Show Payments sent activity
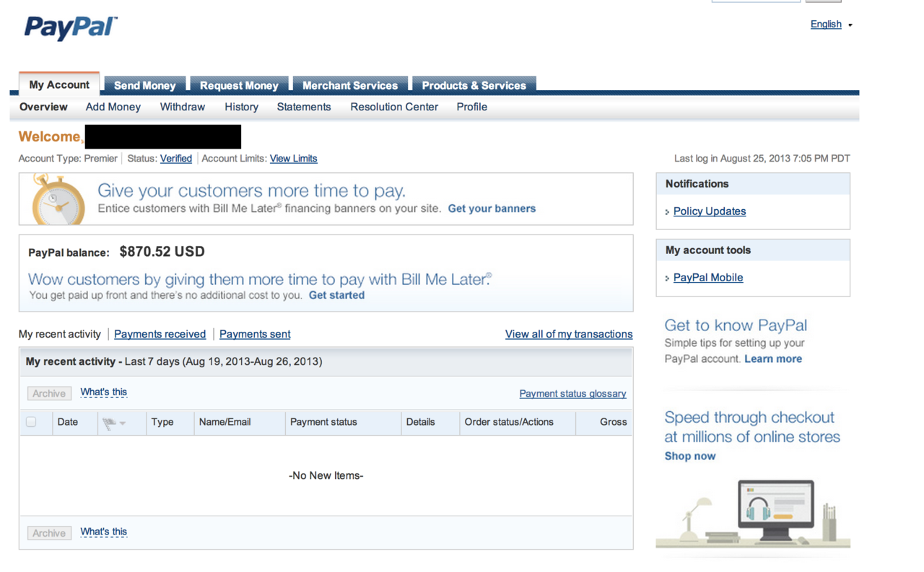This screenshot has height=572, width=924. pos(255,334)
